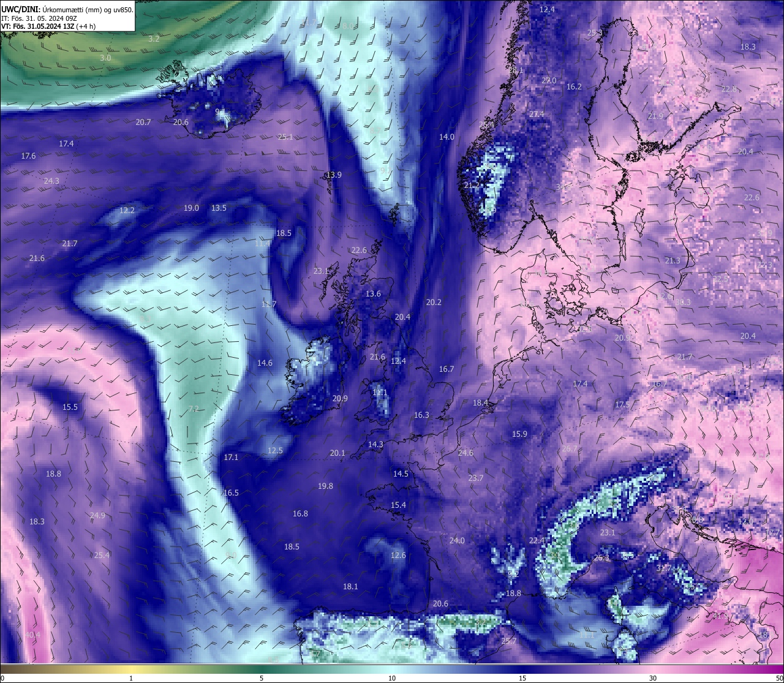Image resolution: width=784 pixels, height=683 pixels.
Task: Click the '14.3' value on the map
Action: point(375,445)
